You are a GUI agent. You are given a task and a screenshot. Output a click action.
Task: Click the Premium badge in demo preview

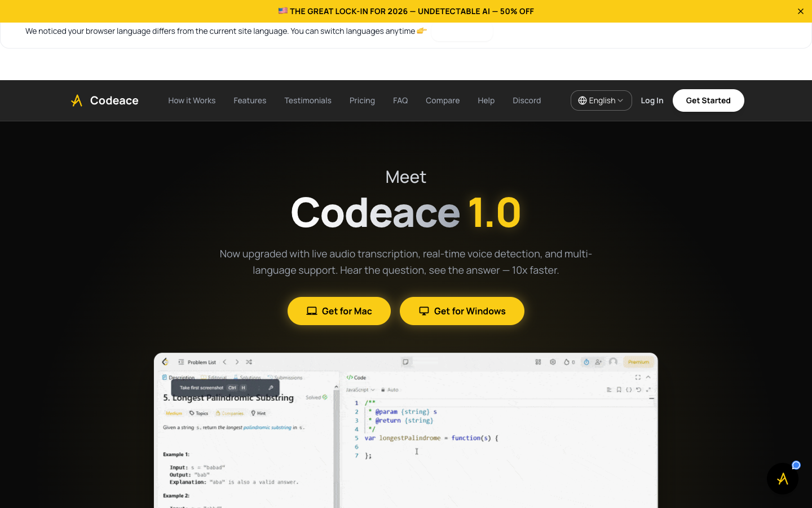pos(638,362)
